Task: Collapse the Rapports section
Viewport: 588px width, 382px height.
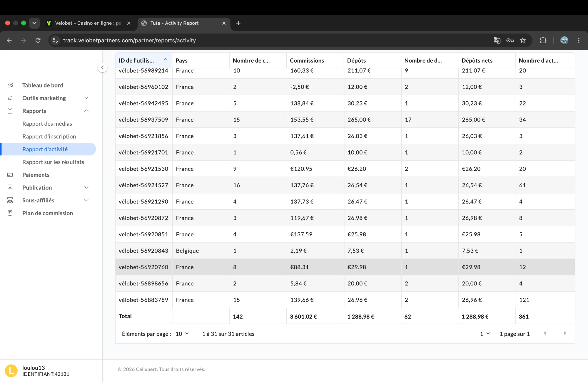Action: pos(86,111)
